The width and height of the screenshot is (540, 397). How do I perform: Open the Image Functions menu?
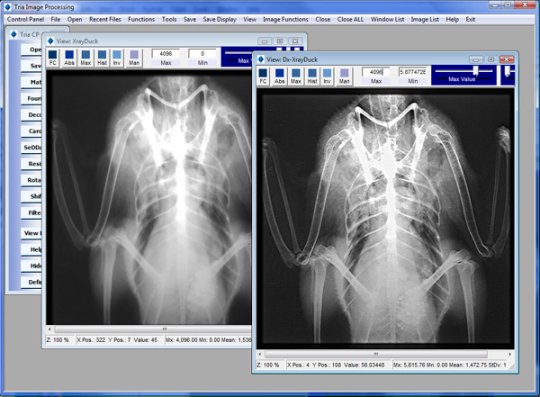(285, 19)
